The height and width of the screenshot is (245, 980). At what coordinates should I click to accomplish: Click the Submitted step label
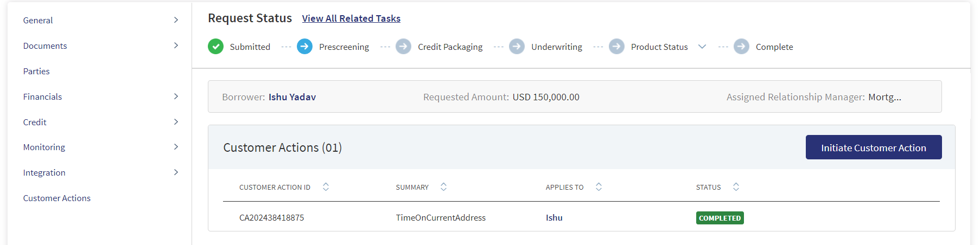[x=250, y=47]
